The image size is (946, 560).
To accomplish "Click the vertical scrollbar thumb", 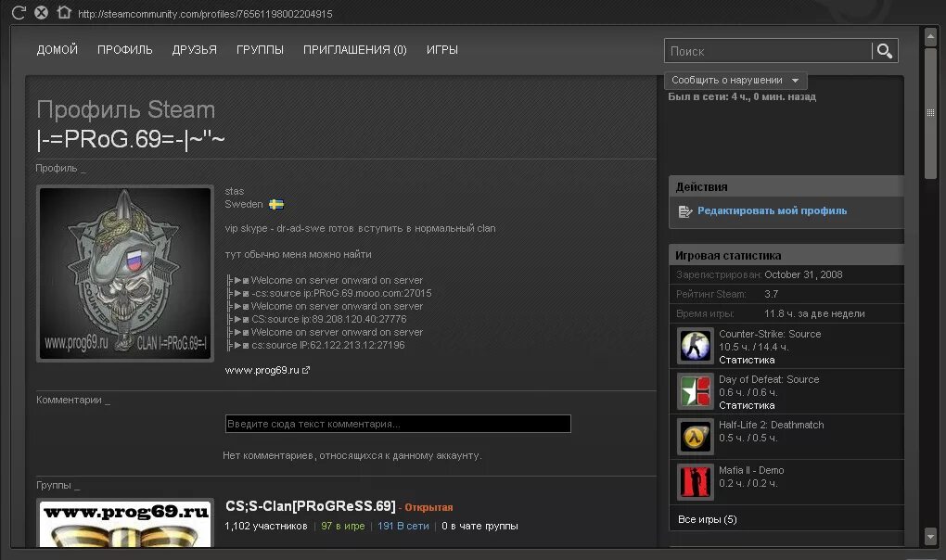I will pos(930,113).
